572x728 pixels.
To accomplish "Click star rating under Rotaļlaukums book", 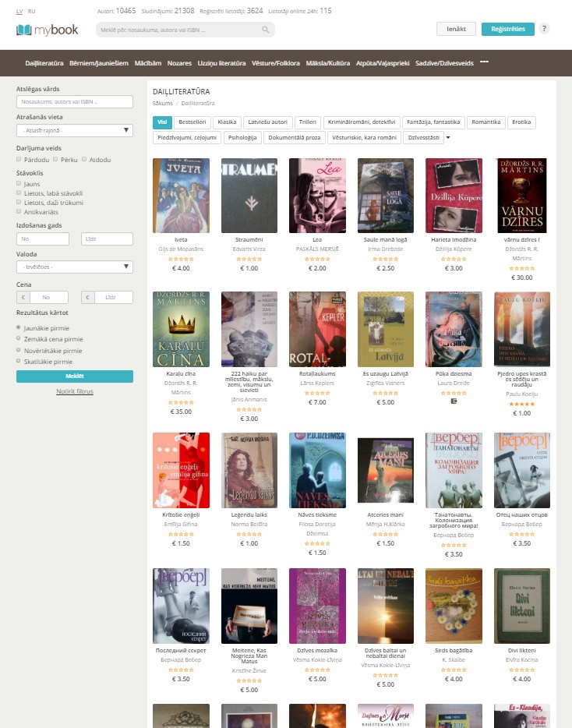I will (317, 393).
